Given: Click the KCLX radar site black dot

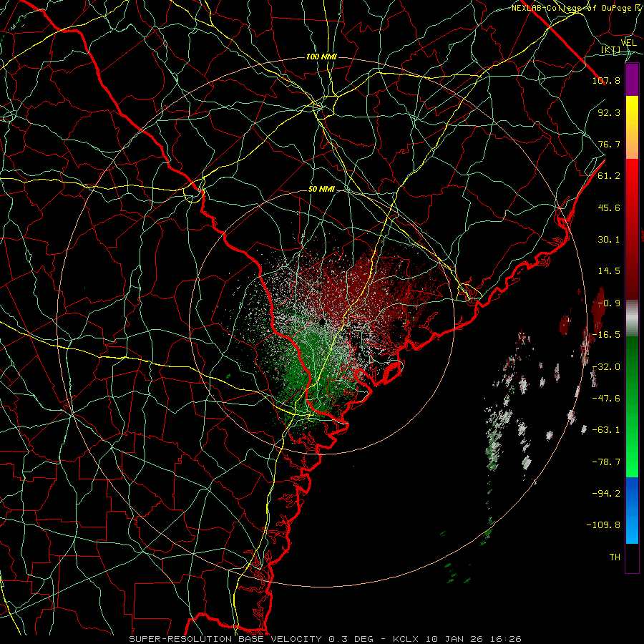Looking at the screenshot, I should (323, 321).
